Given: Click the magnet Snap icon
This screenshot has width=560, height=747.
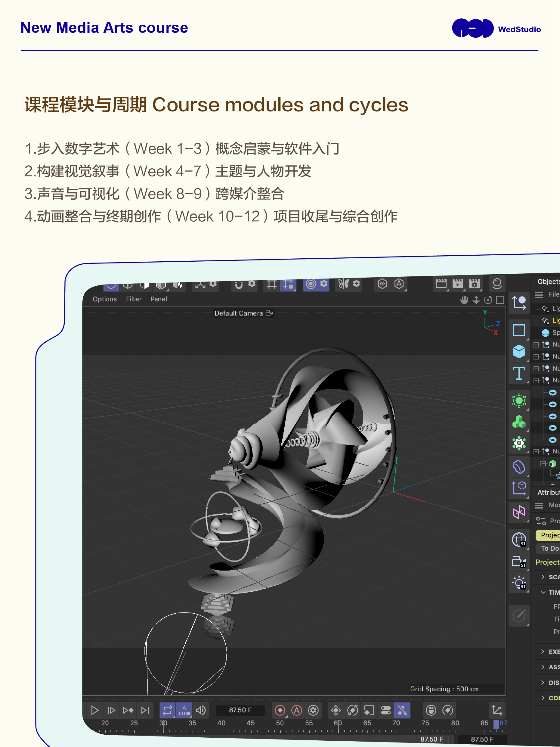Looking at the screenshot, I should tap(239, 284).
